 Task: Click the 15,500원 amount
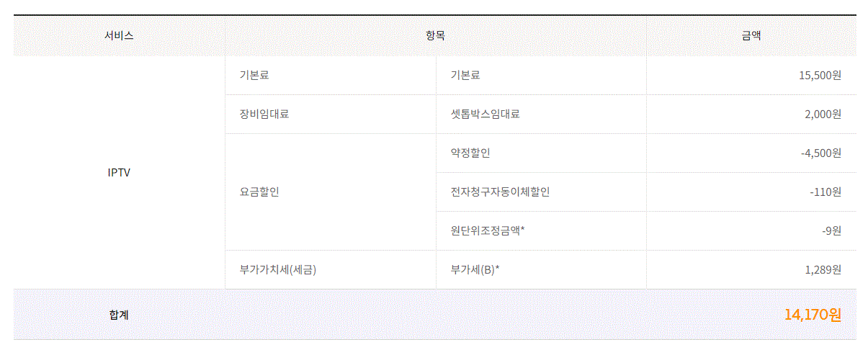coord(820,75)
